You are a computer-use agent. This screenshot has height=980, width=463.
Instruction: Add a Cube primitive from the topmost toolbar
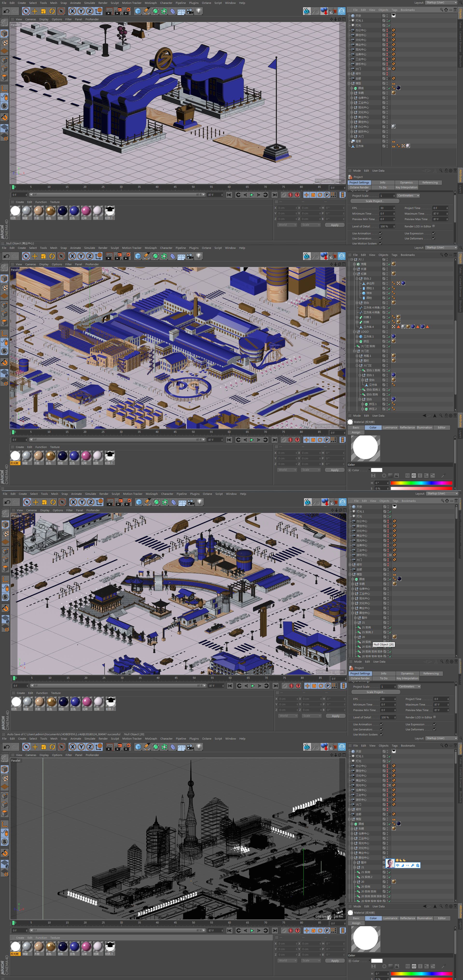pos(138,11)
